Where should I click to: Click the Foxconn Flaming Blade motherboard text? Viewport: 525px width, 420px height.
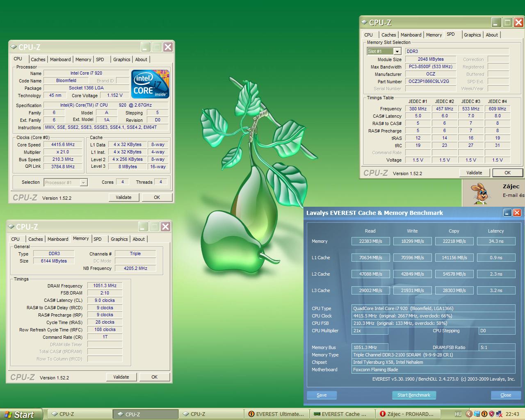376,370
